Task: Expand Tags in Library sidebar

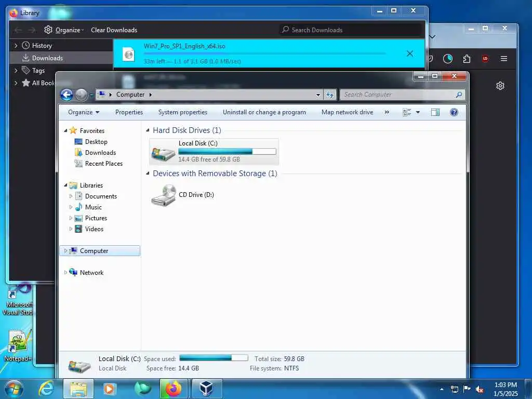Action: click(x=16, y=71)
